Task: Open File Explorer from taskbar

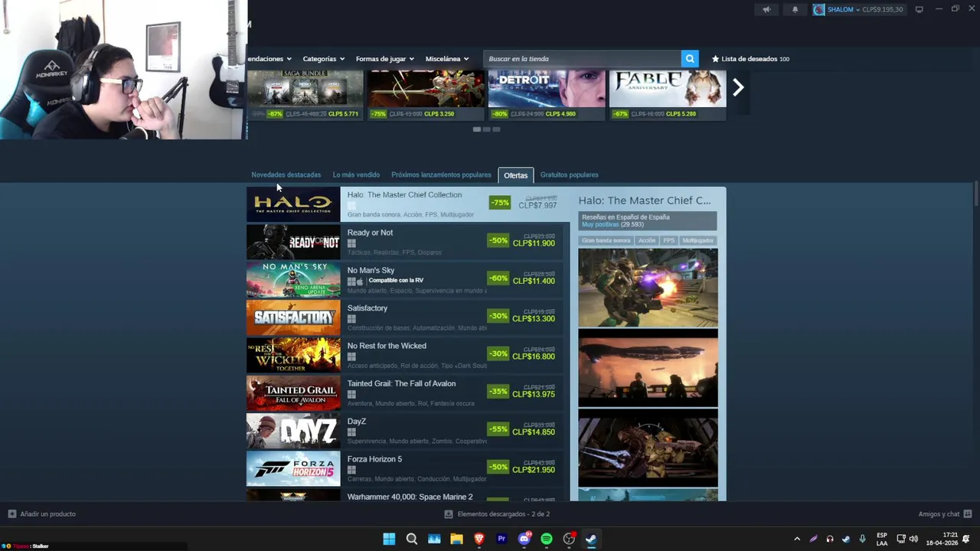Action: pos(456,539)
